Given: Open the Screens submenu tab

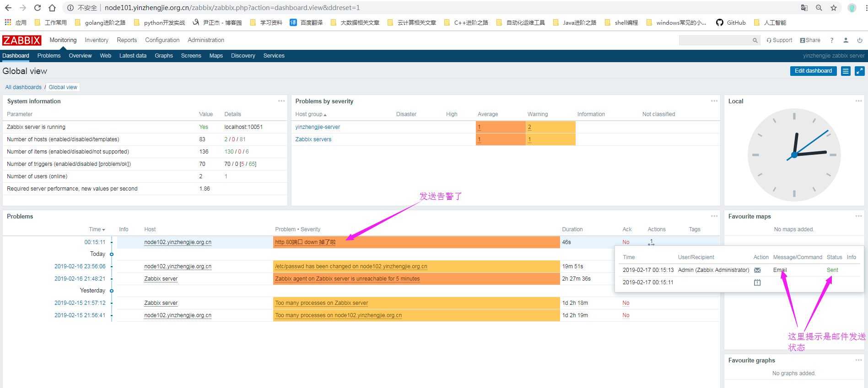Looking at the screenshot, I should coord(191,56).
